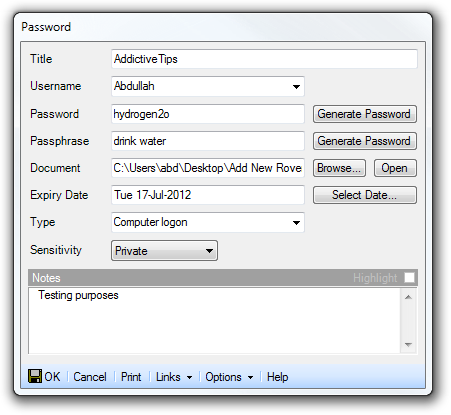Click the Browse... button

339,168
